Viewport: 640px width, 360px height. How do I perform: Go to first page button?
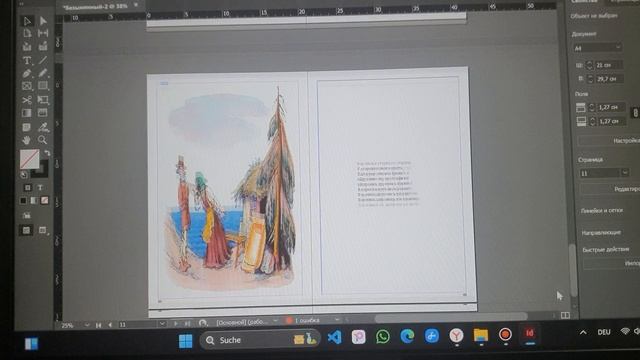point(98,325)
